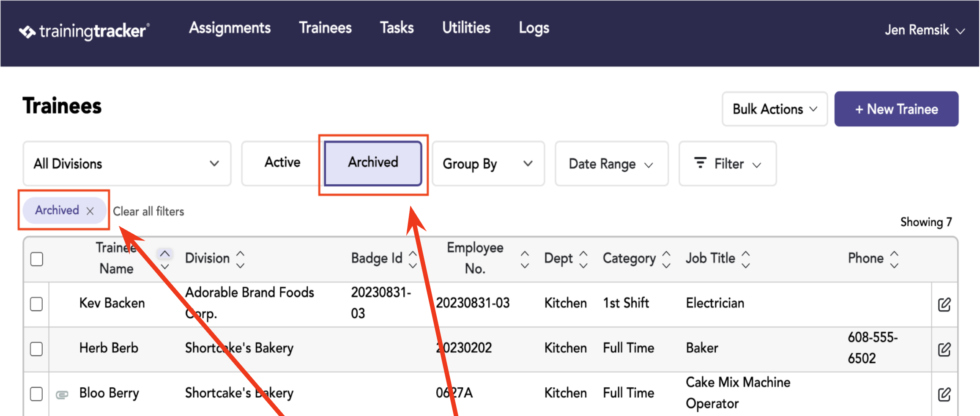Expand the All Divisions dropdown

127,164
